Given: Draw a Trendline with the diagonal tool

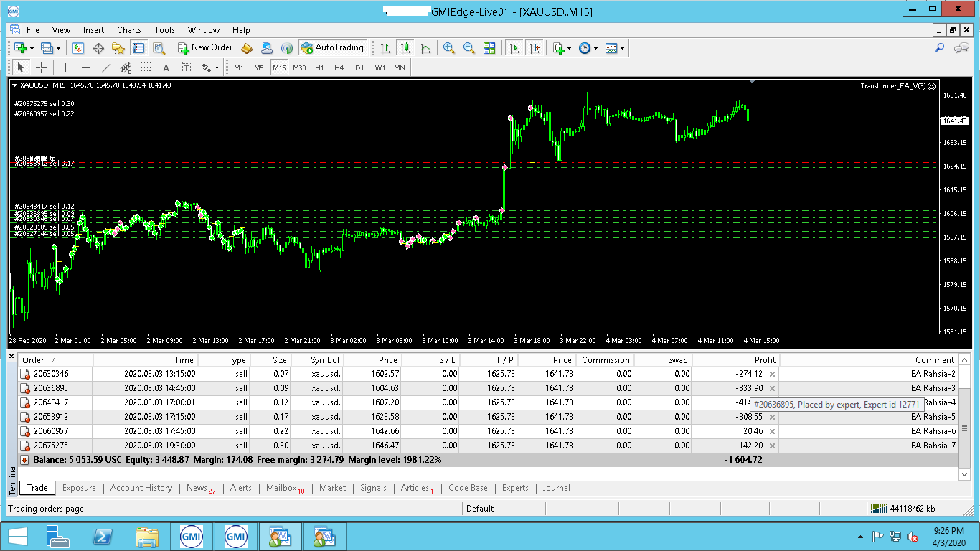Looking at the screenshot, I should 106,67.
